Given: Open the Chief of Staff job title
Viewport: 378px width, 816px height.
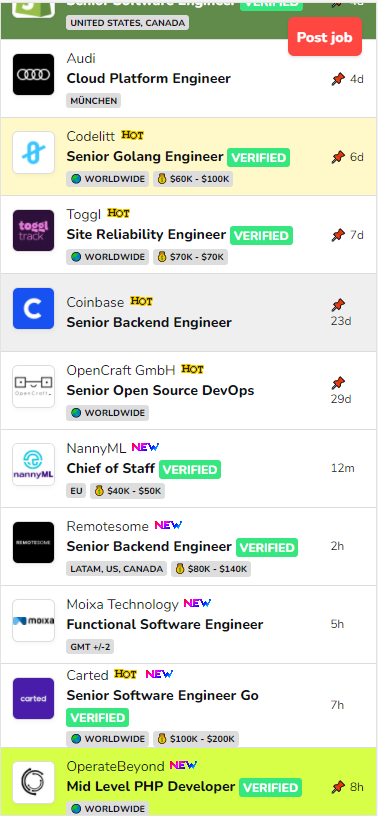Looking at the screenshot, I should (110, 469).
